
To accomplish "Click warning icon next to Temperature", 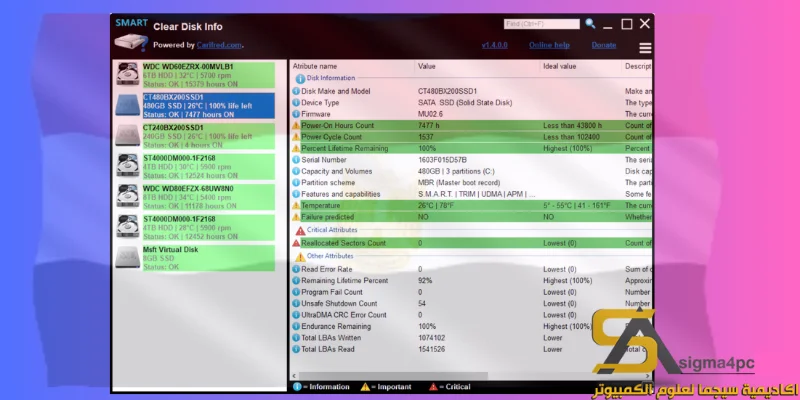I will [296, 206].
